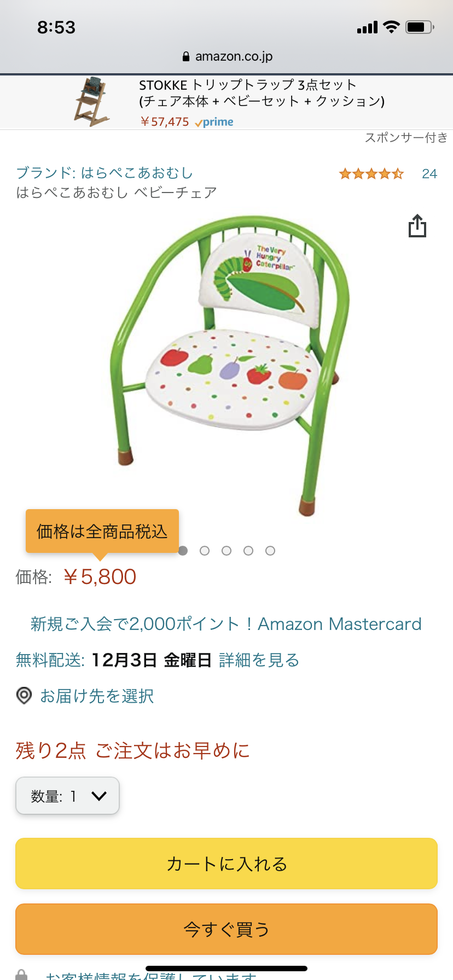Open 詳細を見る shipping details link
This screenshot has width=453, height=980.
[x=259, y=660]
